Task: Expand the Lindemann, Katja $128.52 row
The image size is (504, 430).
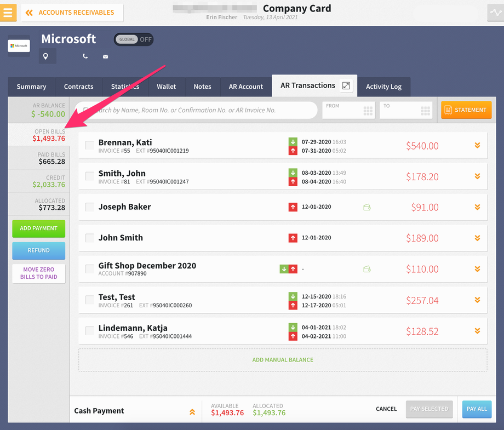Action: [x=477, y=331]
